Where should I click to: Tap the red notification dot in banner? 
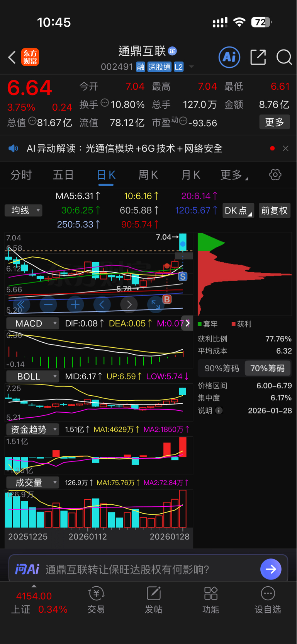click(x=272, y=149)
